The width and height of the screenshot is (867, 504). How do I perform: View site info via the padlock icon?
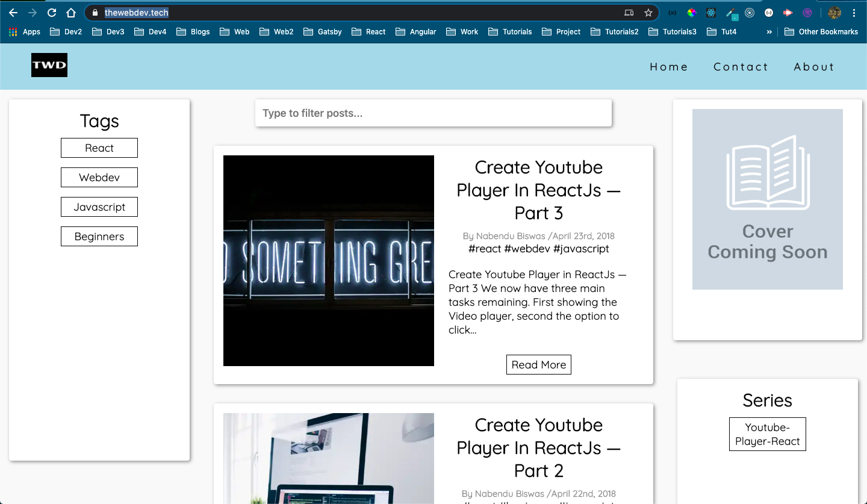(x=95, y=13)
